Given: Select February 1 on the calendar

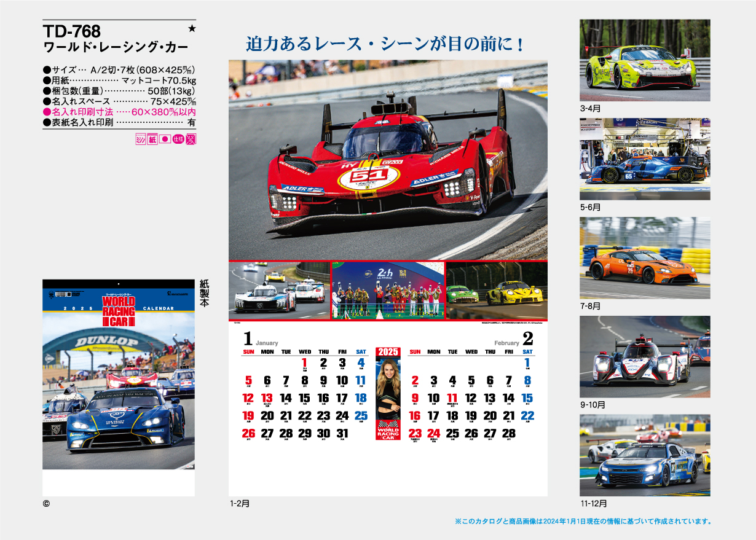Looking at the screenshot, I should (527, 364).
